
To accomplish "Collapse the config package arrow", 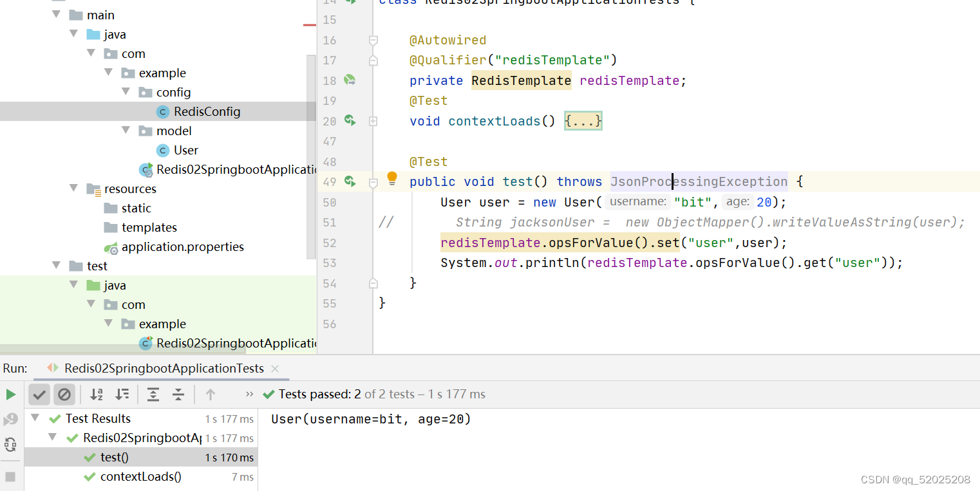I will 126,92.
